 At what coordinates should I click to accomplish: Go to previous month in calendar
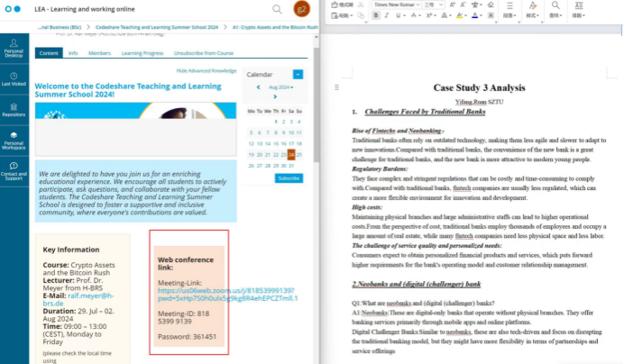tap(258, 87)
